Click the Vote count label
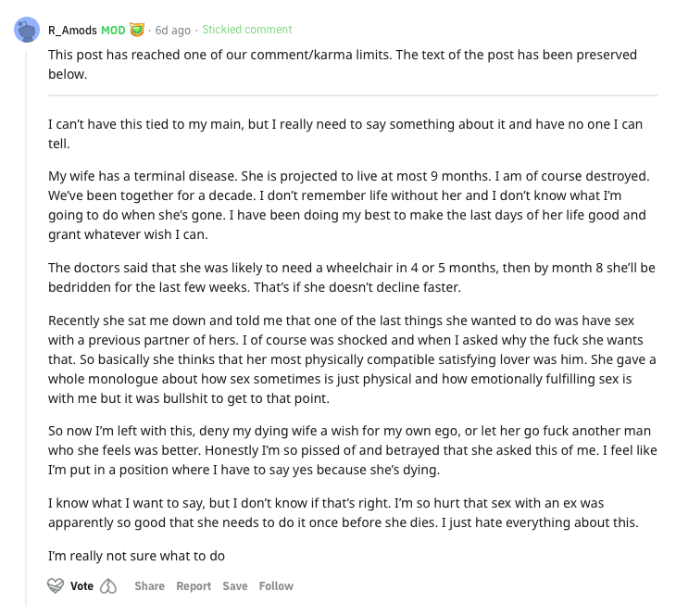 pyautogui.click(x=81, y=585)
